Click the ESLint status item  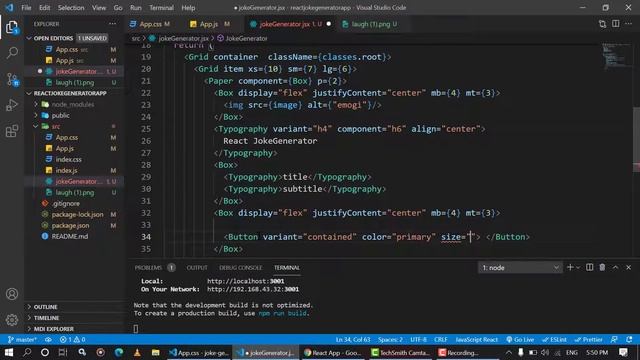554,339
